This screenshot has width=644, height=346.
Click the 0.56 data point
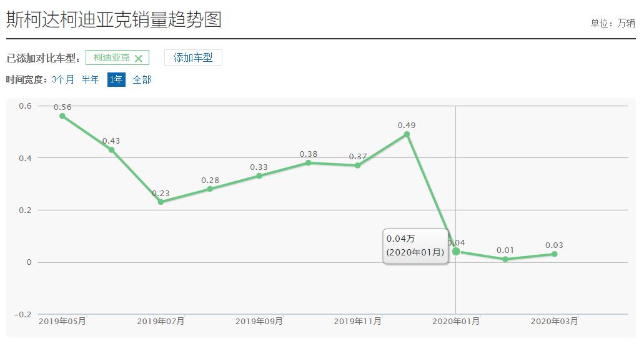pos(62,116)
